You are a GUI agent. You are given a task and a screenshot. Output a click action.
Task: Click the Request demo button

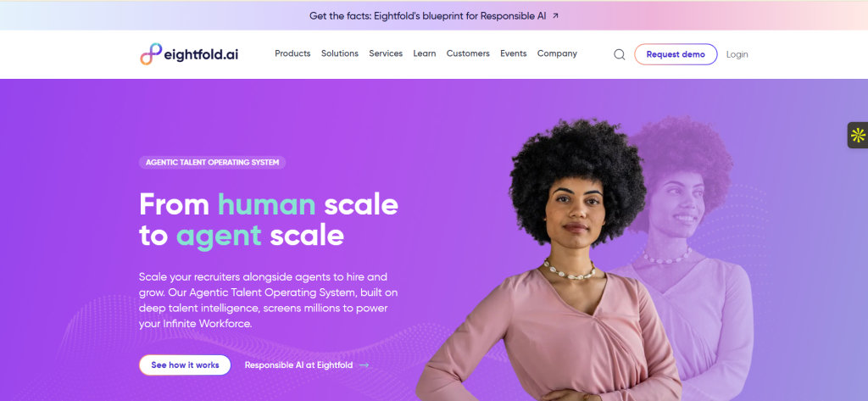[x=676, y=54]
